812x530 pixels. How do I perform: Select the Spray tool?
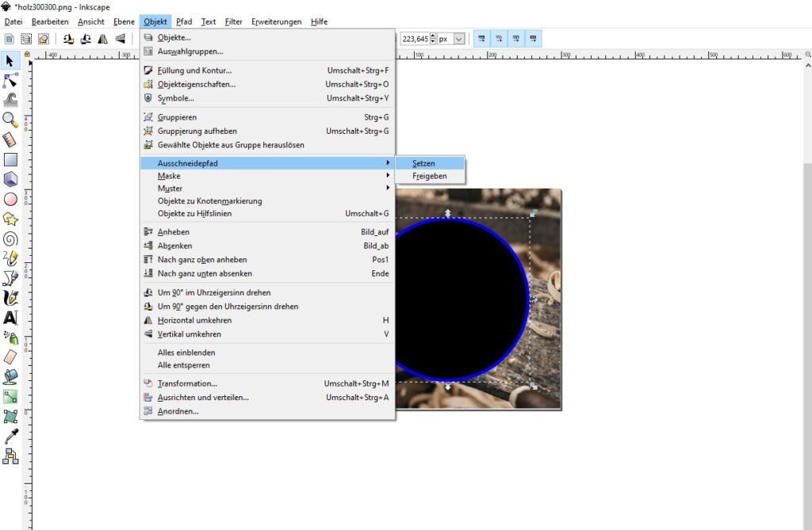click(10, 337)
